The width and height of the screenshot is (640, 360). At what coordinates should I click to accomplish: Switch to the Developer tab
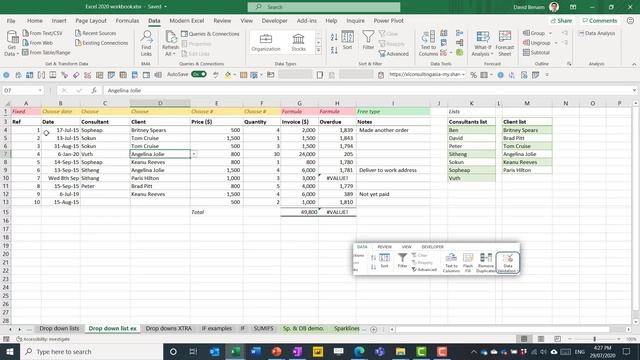click(275, 20)
